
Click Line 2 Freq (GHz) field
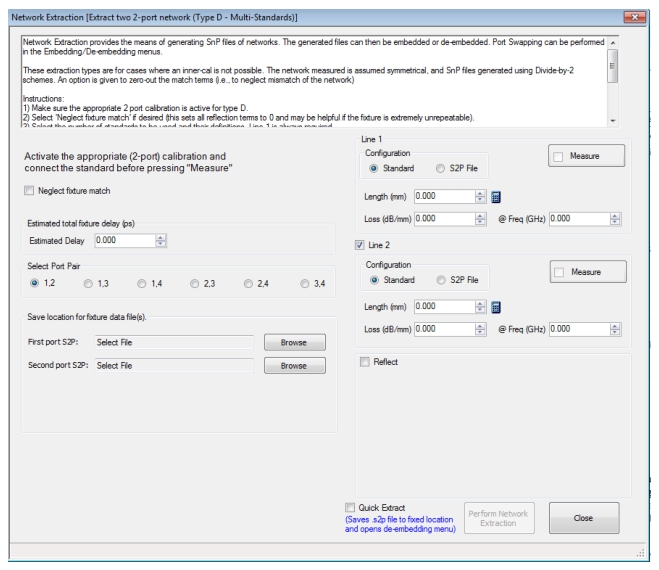pos(580,330)
